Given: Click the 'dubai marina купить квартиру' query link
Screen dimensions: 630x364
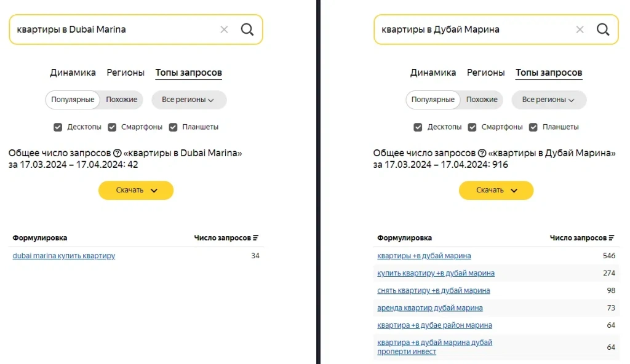Looking at the screenshot, I should [x=63, y=256].
